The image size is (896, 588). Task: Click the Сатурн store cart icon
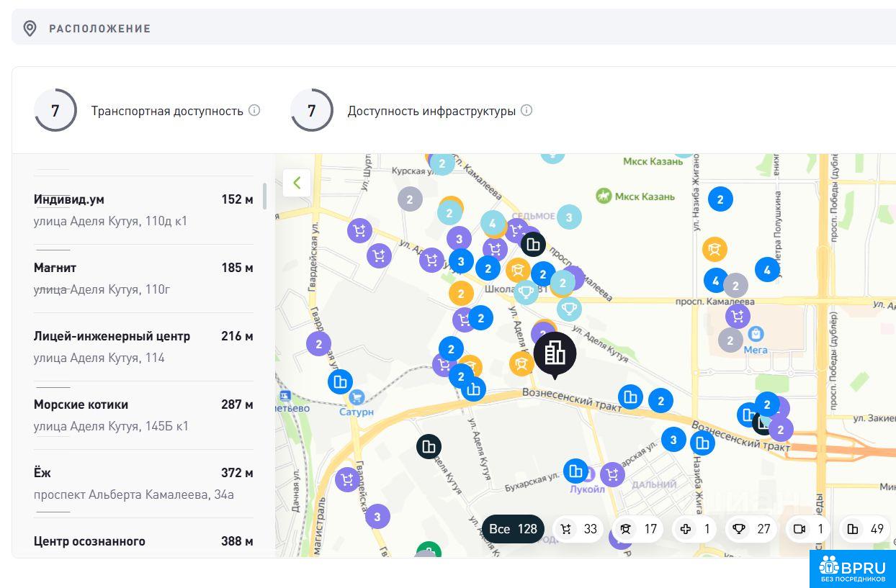click(356, 397)
